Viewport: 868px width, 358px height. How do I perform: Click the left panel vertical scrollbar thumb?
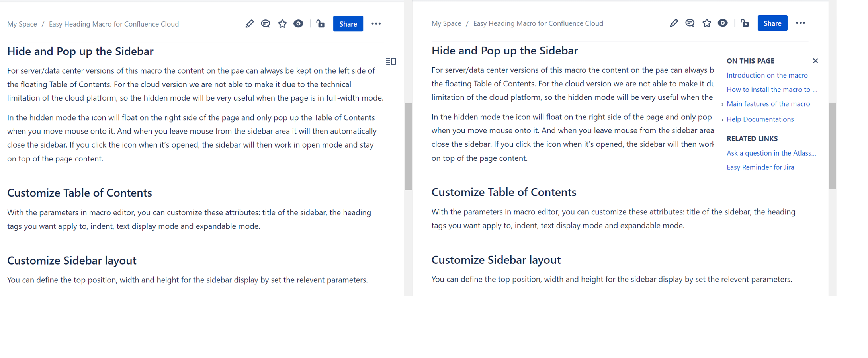tap(408, 146)
